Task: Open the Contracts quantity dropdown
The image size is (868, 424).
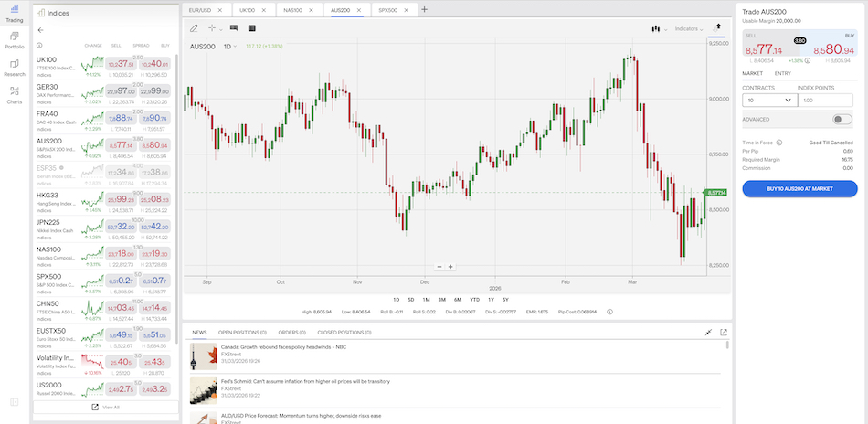Action: (769, 101)
